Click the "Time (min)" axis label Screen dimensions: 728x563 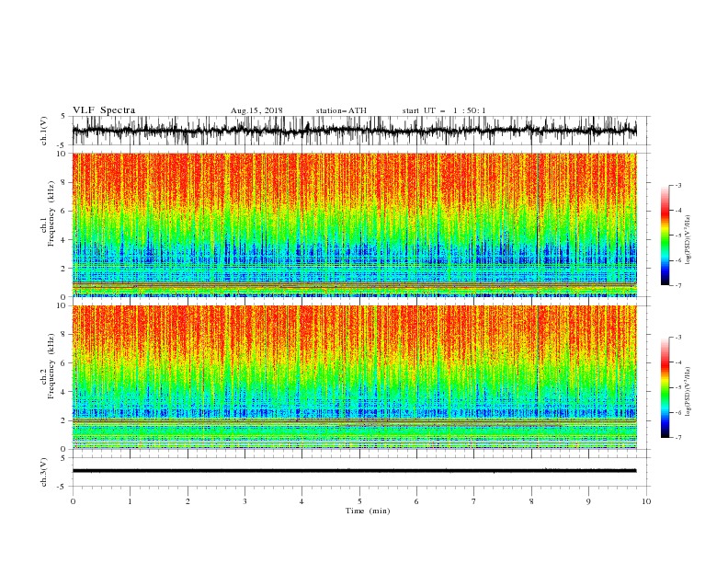(x=368, y=511)
